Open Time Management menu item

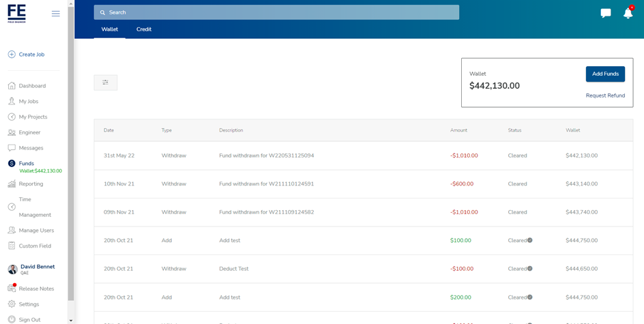pyautogui.click(x=35, y=207)
